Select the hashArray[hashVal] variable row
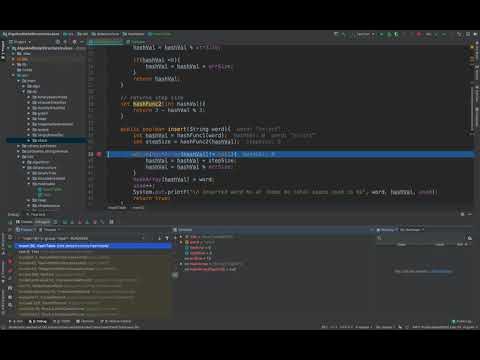This screenshot has width=480, height=360. coord(211,269)
